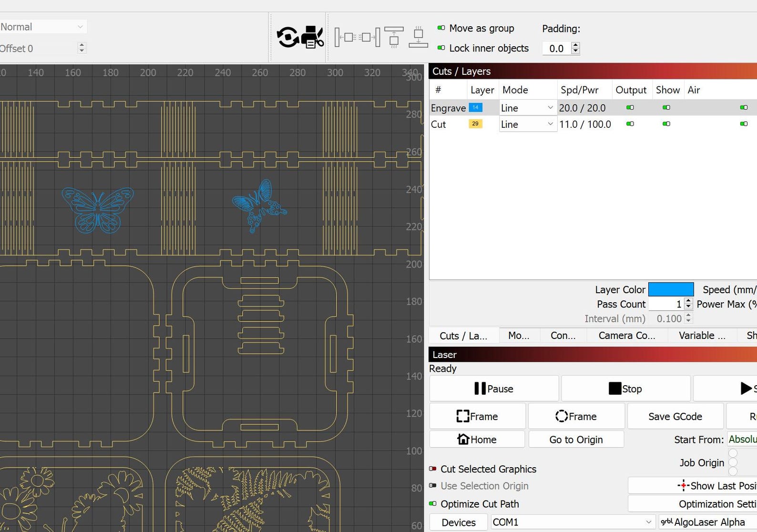The image size is (757, 532).
Task: Switch to the Camera Control tab
Action: 626,336
